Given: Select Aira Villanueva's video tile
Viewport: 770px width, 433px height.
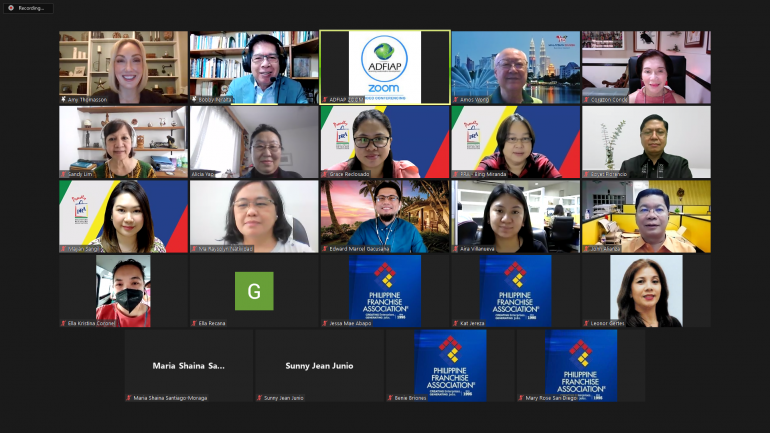Looking at the screenshot, I should [x=516, y=216].
